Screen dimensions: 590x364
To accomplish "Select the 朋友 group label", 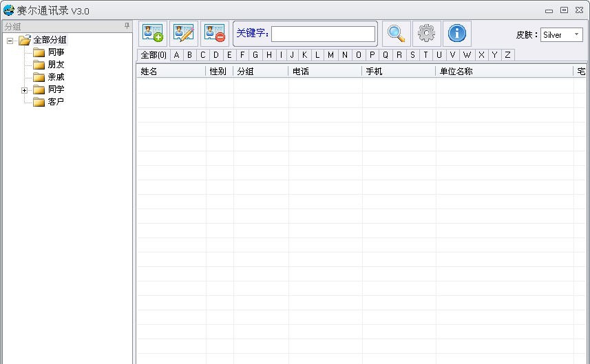I will [56, 65].
